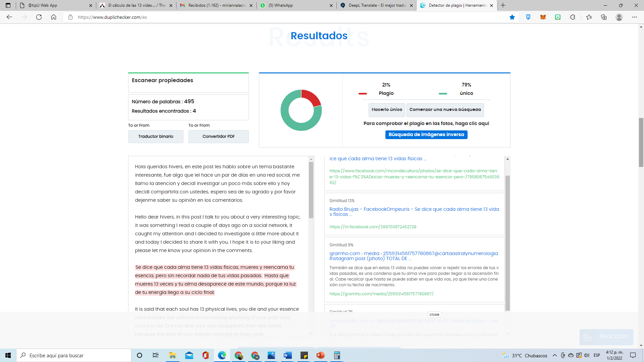The height and width of the screenshot is (362, 644).
Task: Open the browser settings ellipsis menu
Action: 635,17
